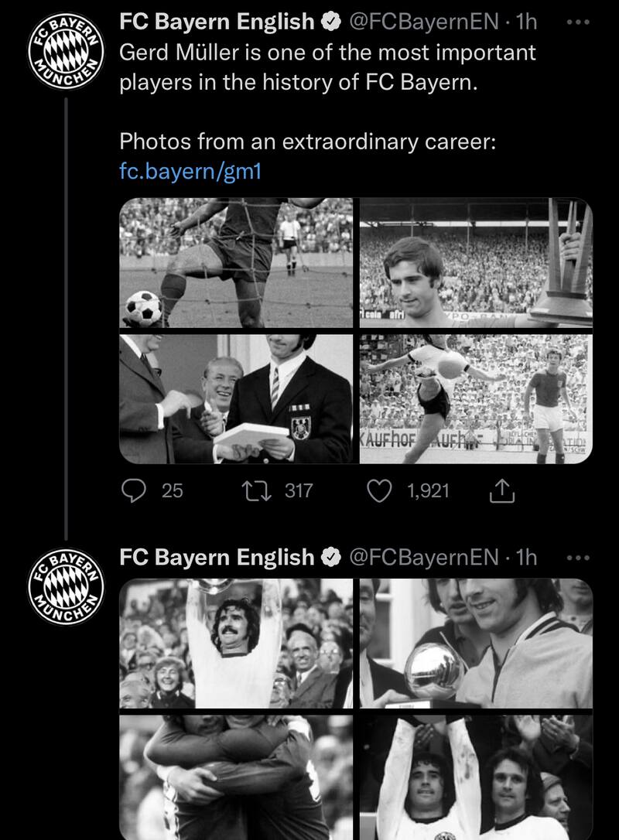View photo with Kaufhof advertising boards
This screenshot has width=619, height=840.
[476, 399]
